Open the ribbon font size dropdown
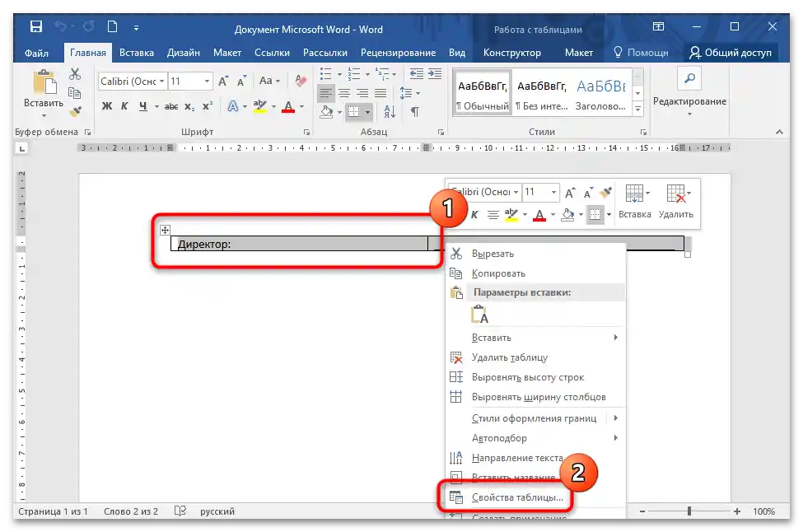 [x=207, y=81]
